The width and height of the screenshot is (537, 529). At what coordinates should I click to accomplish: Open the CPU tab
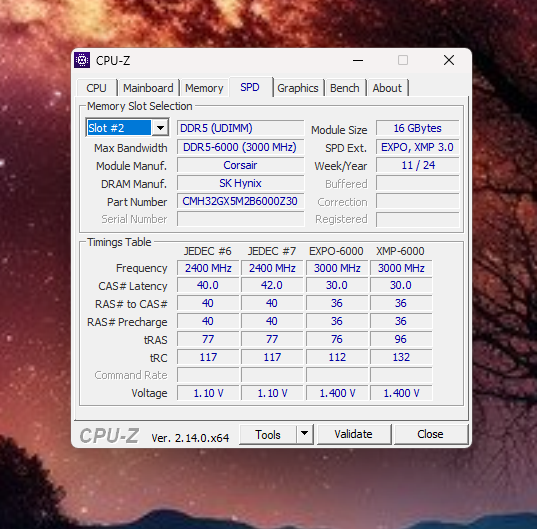point(97,88)
